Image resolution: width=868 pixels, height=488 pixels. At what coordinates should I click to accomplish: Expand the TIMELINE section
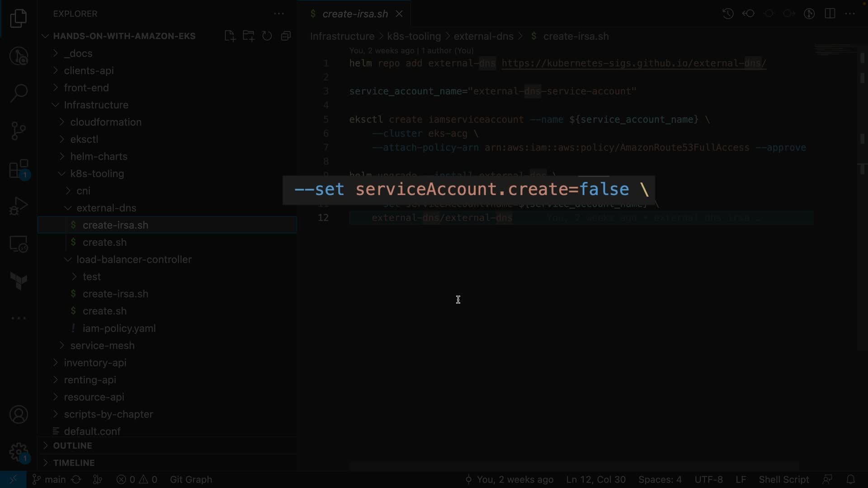pyautogui.click(x=74, y=463)
